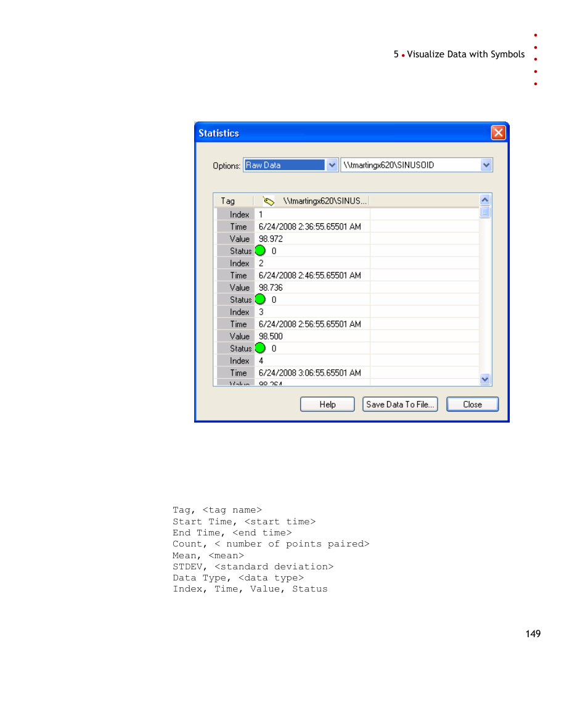The width and height of the screenshot is (588, 718).
Task: Click the Tag column header
Action: tap(234, 201)
